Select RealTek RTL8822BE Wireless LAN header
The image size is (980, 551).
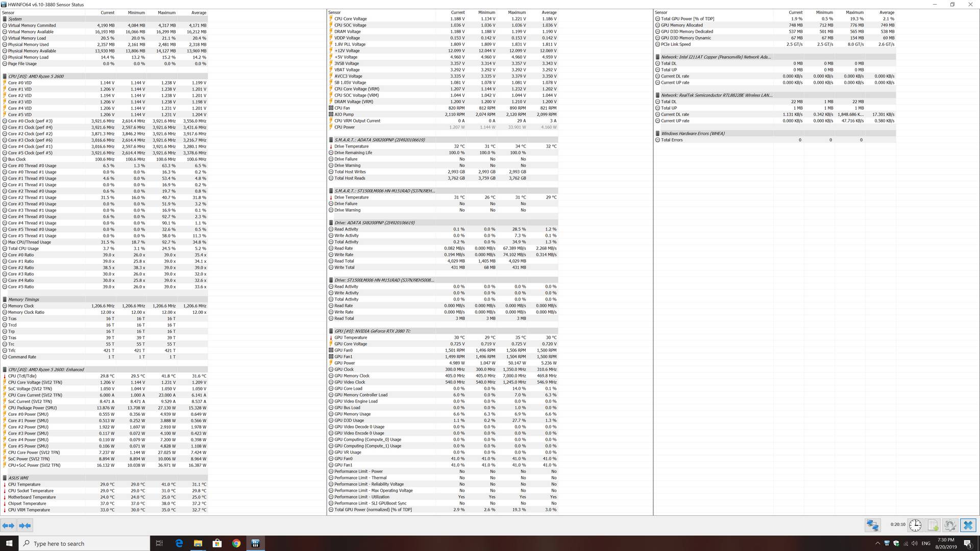pos(775,95)
